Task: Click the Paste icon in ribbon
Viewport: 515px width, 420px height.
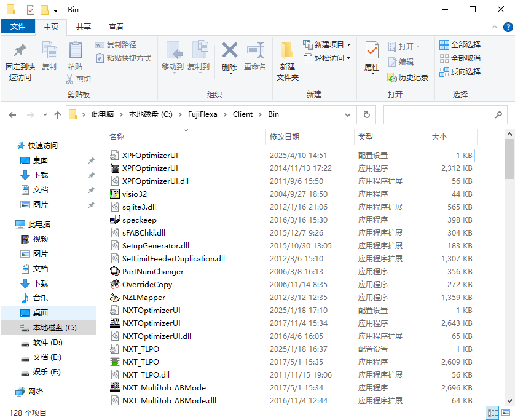Action: point(75,56)
